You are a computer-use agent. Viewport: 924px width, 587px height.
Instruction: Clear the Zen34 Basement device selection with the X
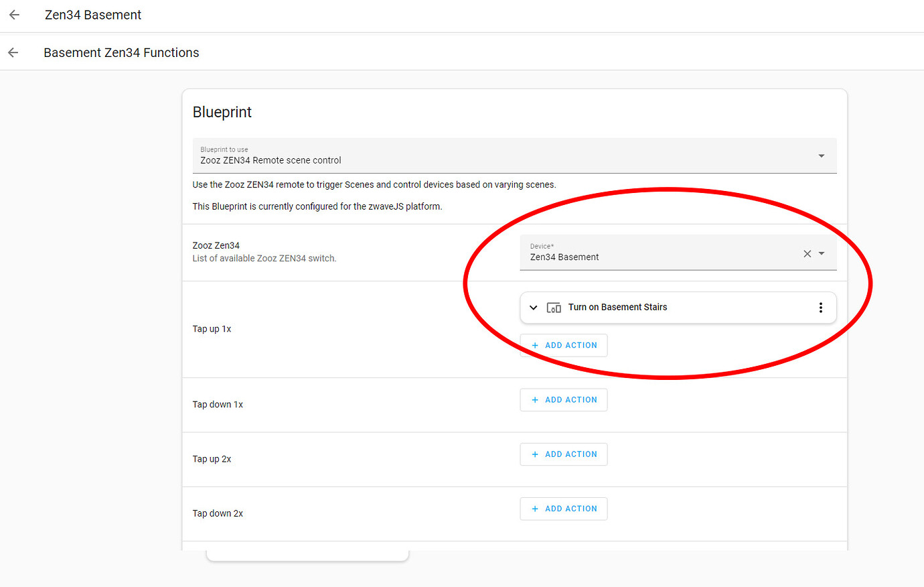click(807, 254)
